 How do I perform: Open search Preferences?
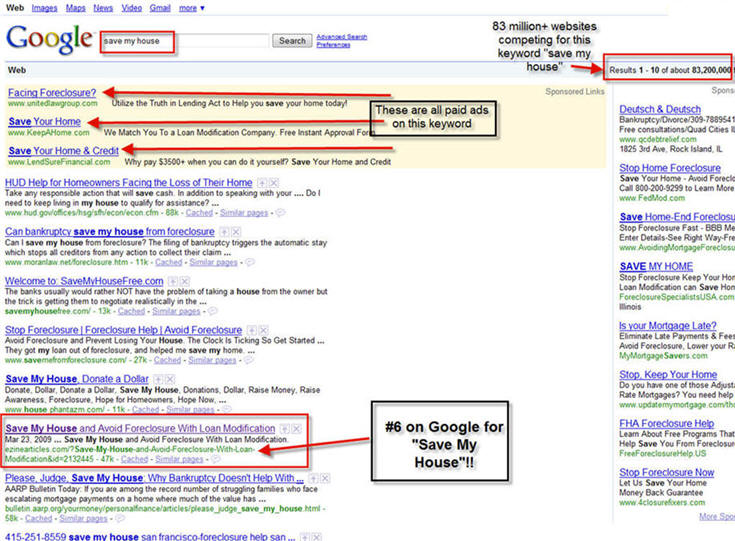pyautogui.click(x=333, y=45)
